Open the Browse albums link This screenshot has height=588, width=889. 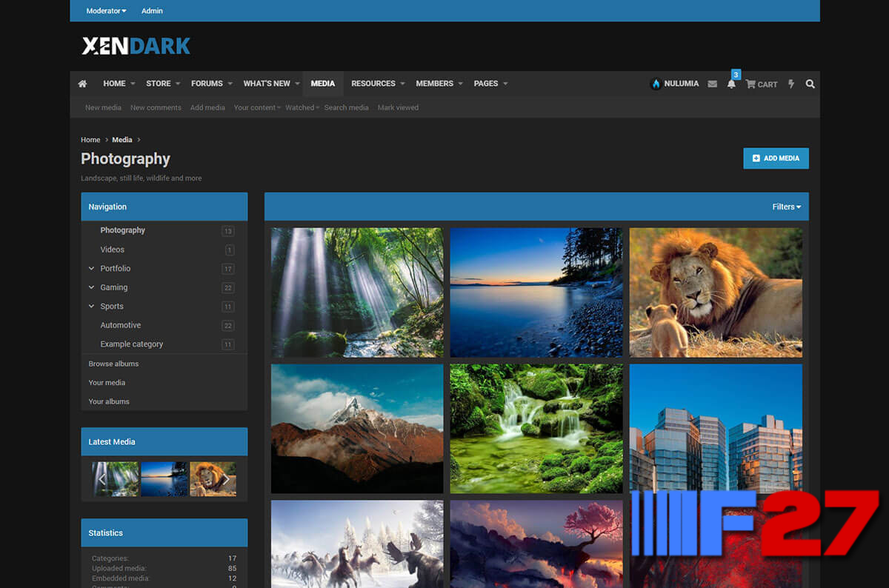pos(113,364)
